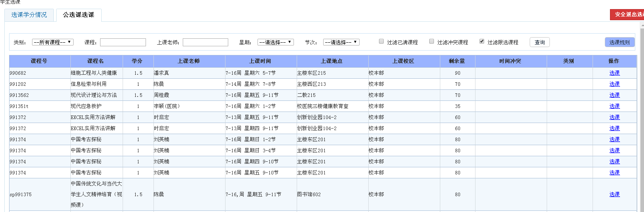The height and width of the screenshot is (212, 644).
Task: Enable the 过滤冲突课程 checkbox
Action: click(432, 42)
